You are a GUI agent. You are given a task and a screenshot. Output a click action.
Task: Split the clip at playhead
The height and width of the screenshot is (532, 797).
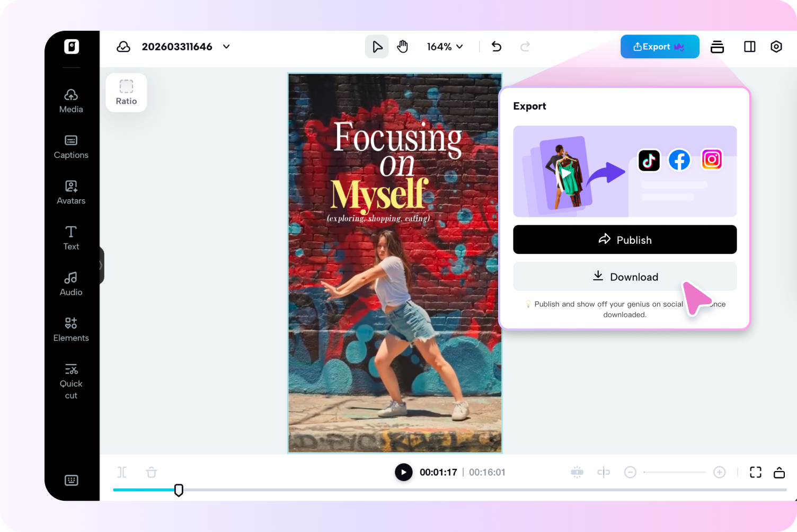click(x=122, y=472)
